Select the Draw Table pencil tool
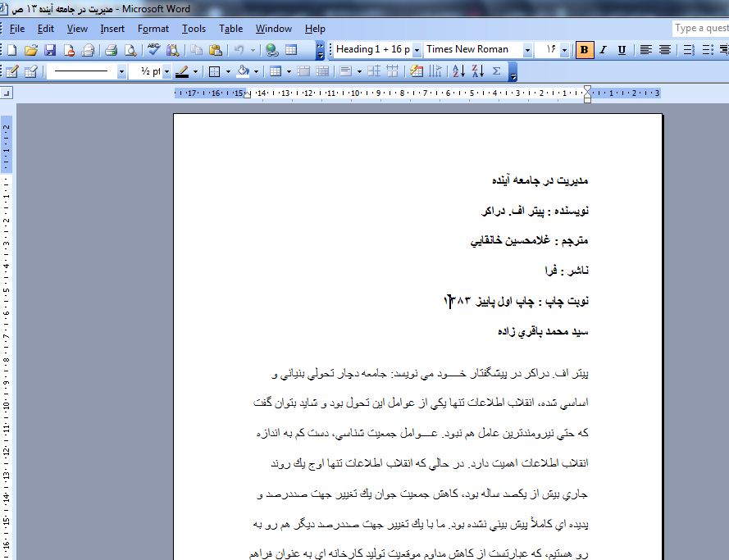 [x=11, y=71]
